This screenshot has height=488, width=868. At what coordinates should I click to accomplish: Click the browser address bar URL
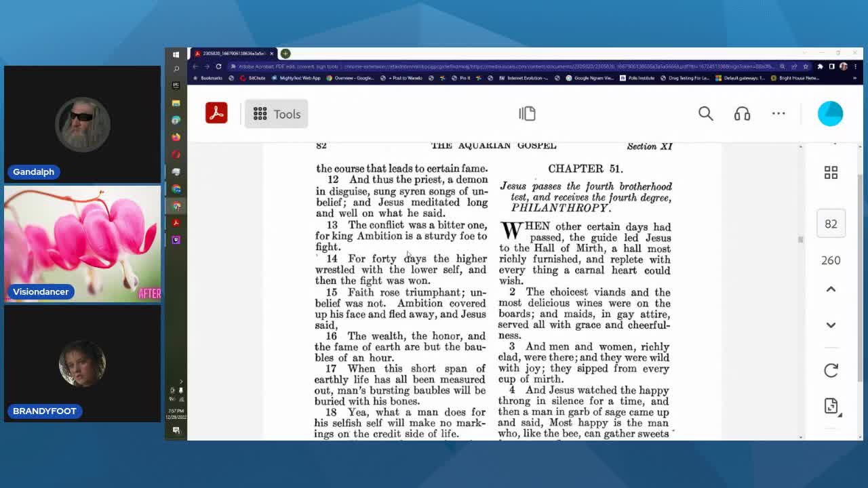(502, 66)
